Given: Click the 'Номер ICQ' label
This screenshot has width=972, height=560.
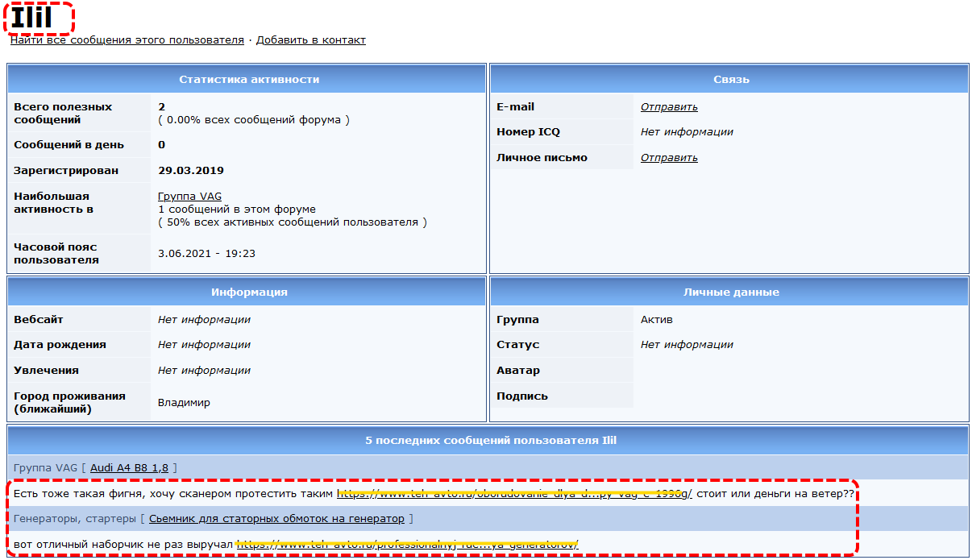Looking at the screenshot, I should (x=528, y=131).
